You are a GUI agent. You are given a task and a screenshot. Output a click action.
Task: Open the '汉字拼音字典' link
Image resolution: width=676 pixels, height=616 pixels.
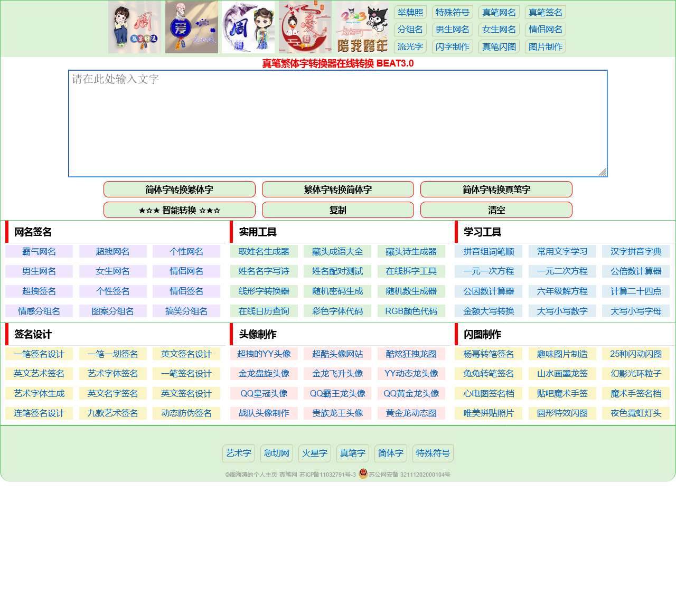[636, 252]
